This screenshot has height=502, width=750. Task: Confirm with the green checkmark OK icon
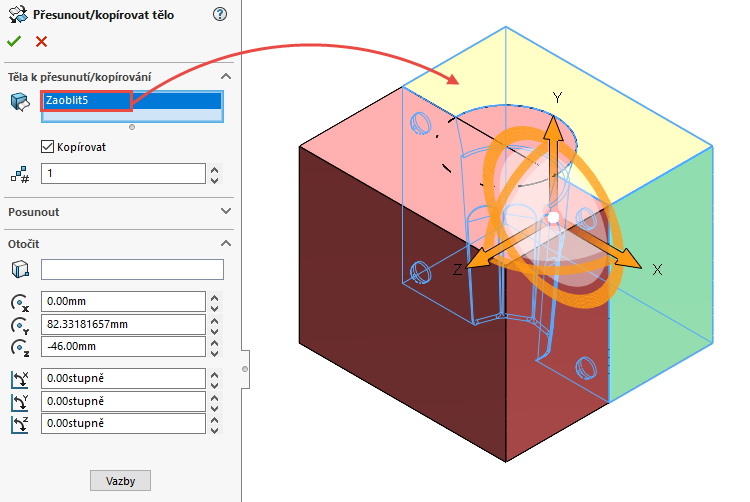tap(14, 42)
